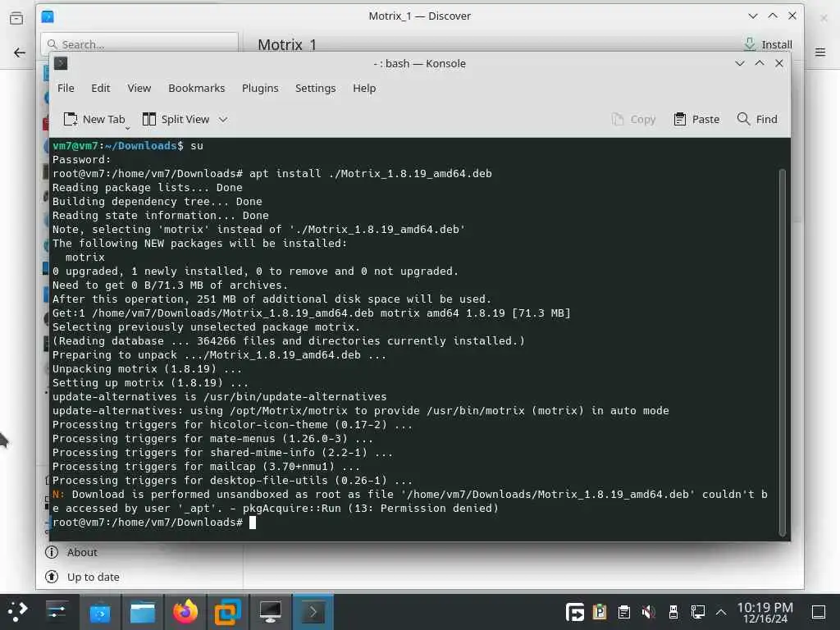Click the Paste toolbar button
This screenshot has height=630, width=840.
[x=696, y=119]
